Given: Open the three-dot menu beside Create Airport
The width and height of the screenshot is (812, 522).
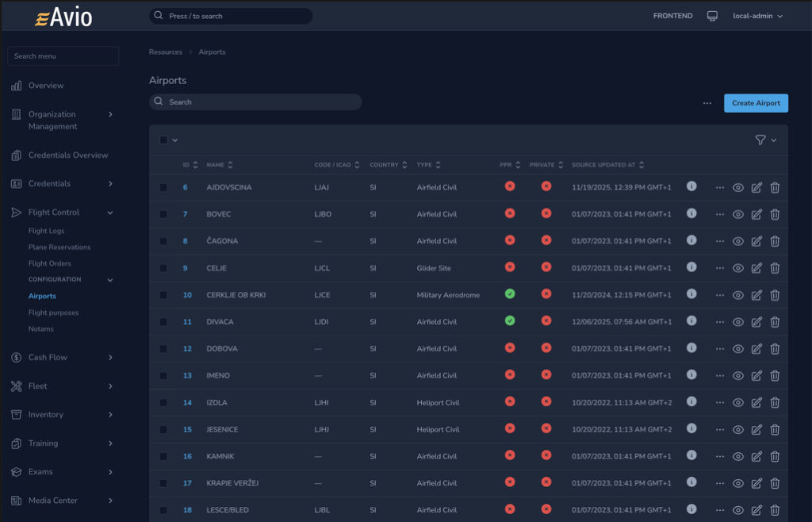Looking at the screenshot, I should tap(707, 103).
